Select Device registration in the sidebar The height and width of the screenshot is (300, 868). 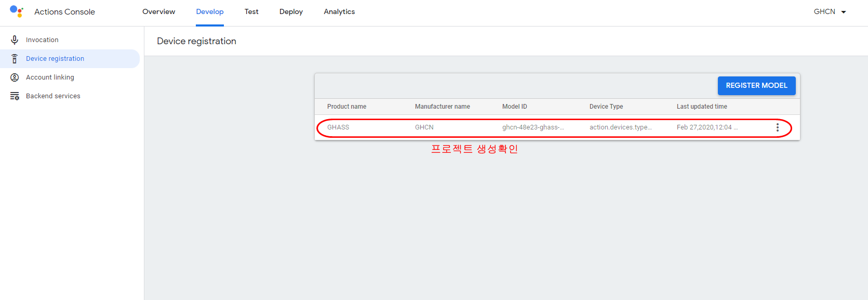pyautogui.click(x=70, y=59)
